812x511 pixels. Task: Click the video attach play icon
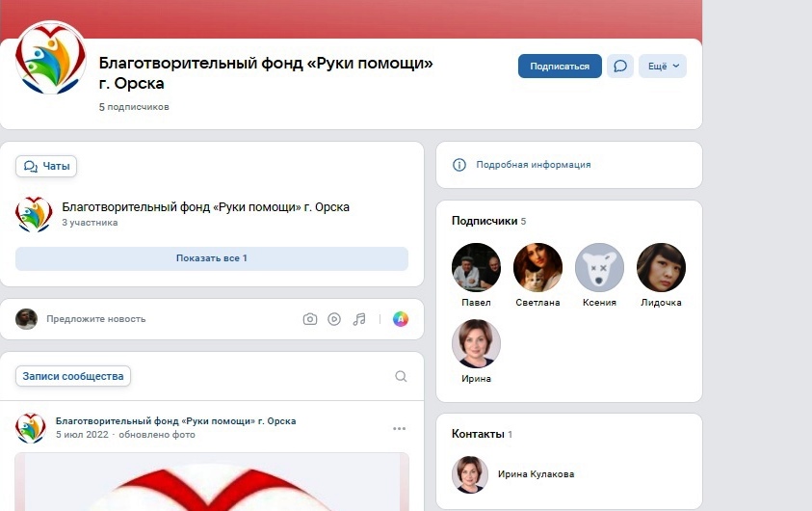(x=334, y=319)
